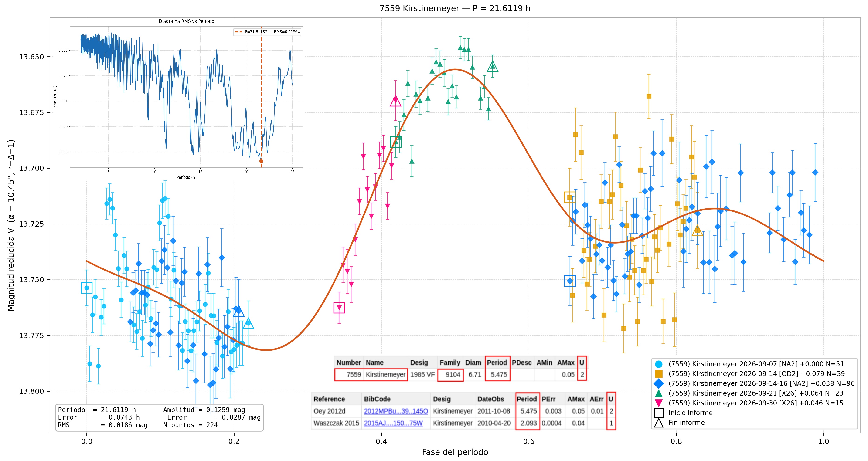Click the Diam value 6.71

click(x=475, y=375)
